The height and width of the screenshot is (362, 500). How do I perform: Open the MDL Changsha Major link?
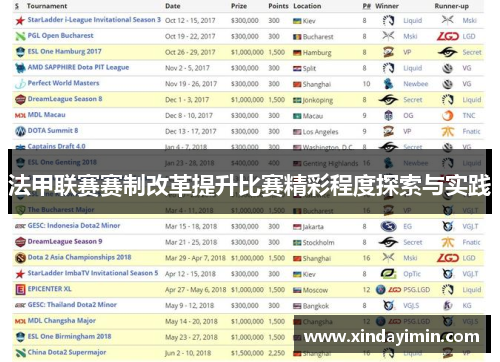(61, 320)
